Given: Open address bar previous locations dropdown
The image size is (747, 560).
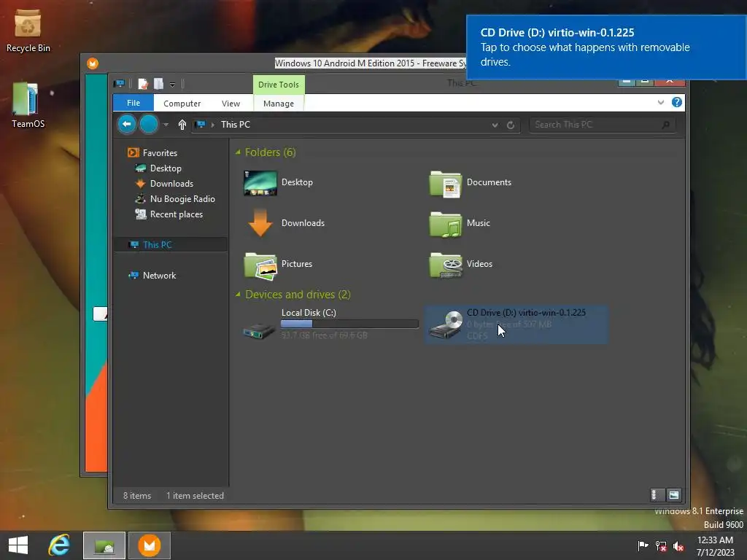Looking at the screenshot, I should [x=495, y=125].
